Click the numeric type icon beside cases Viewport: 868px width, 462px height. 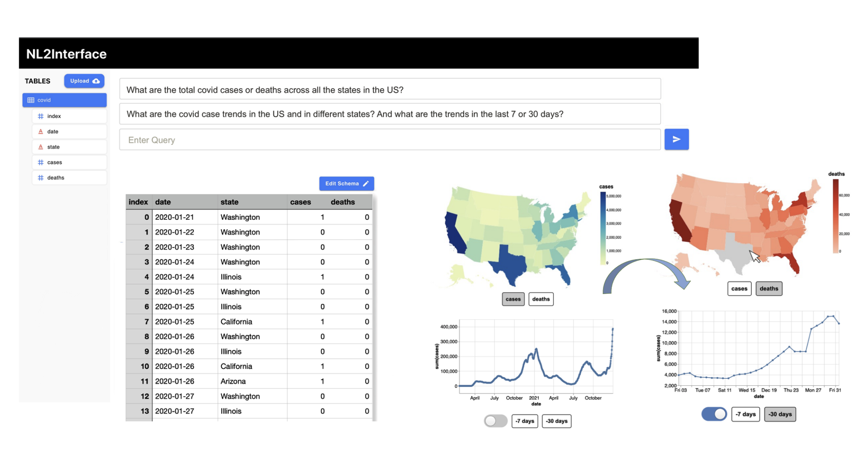point(40,162)
